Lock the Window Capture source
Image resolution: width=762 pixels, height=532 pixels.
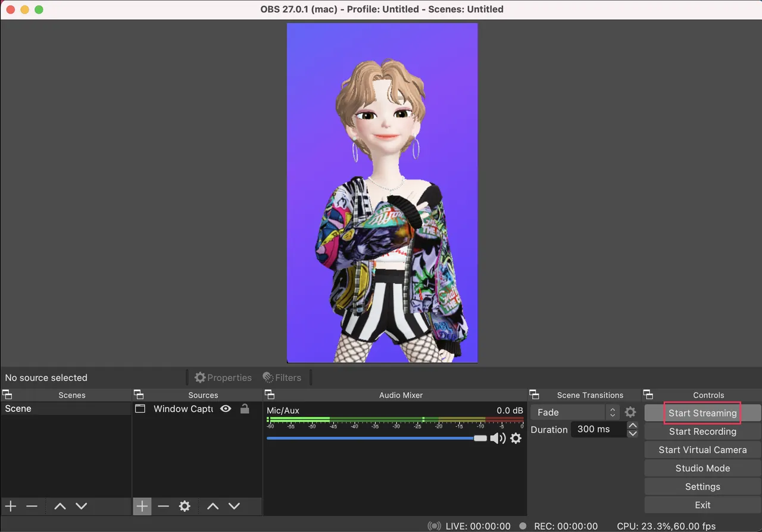tap(245, 409)
